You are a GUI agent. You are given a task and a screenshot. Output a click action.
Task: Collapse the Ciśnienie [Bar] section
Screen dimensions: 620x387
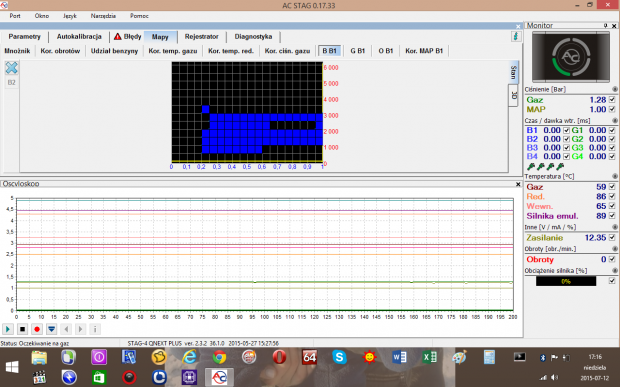(x=615, y=89)
